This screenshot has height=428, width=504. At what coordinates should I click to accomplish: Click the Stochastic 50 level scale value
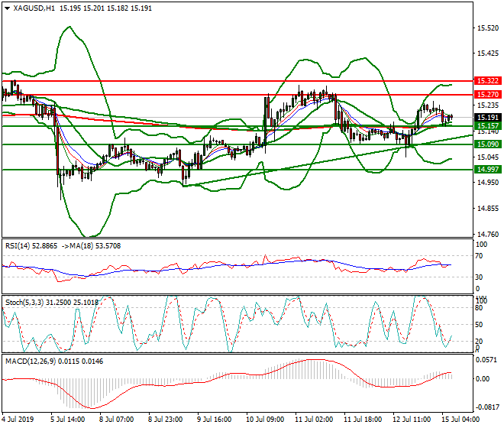click(479, 325)
